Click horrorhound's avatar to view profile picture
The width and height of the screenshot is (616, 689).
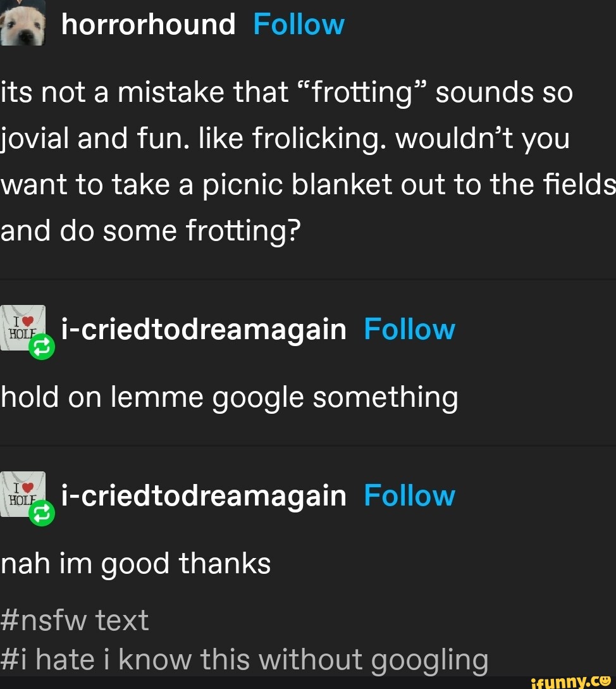click(23, 23)
